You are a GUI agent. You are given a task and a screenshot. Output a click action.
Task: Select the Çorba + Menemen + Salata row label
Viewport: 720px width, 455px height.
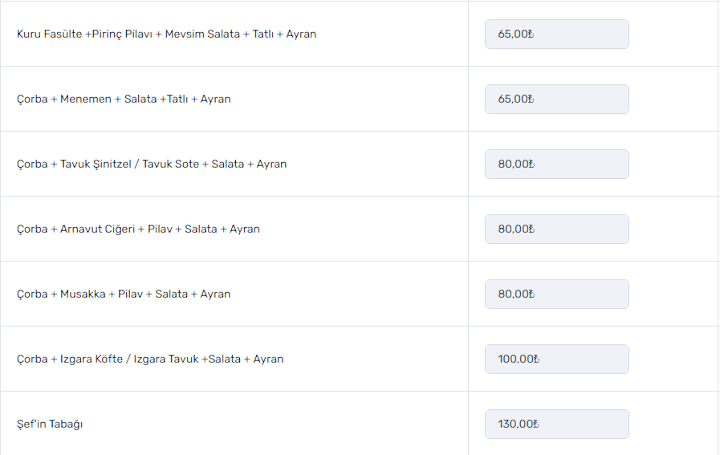tap(124, 99)
